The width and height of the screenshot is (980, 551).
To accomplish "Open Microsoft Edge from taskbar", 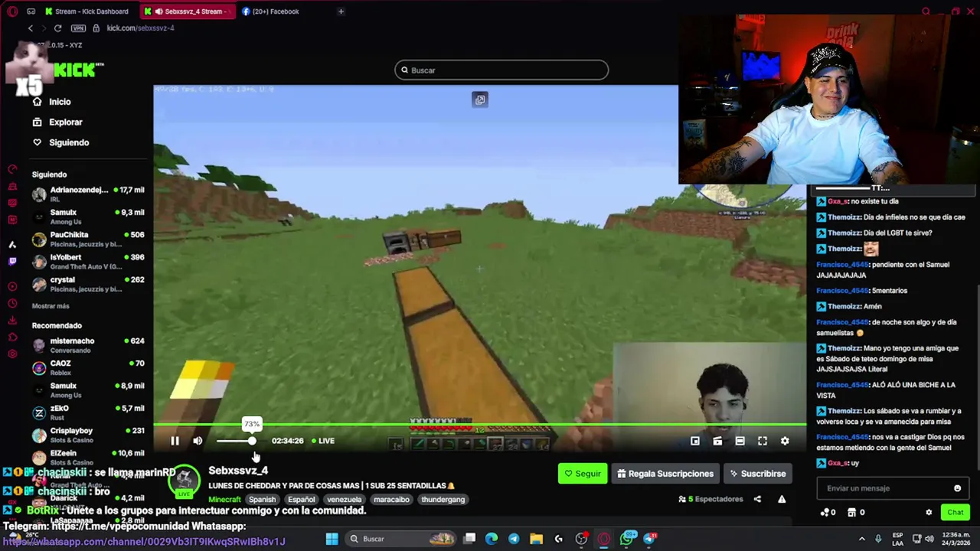I will (492, 539).
